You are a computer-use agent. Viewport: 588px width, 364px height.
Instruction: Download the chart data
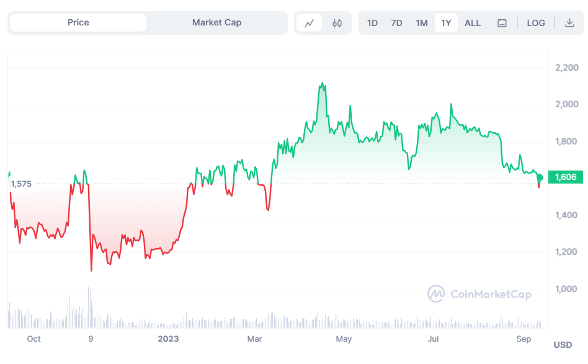[x=569, y=23]
